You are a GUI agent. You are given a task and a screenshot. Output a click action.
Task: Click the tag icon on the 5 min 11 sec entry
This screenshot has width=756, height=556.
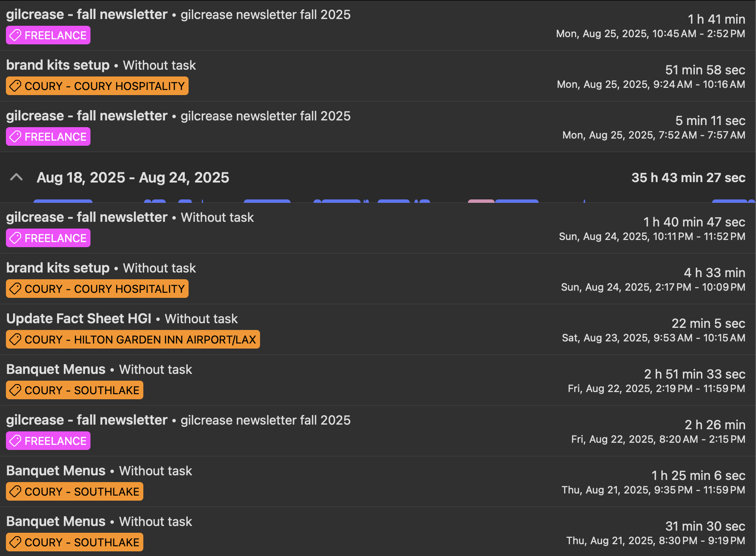pos(16,137)
